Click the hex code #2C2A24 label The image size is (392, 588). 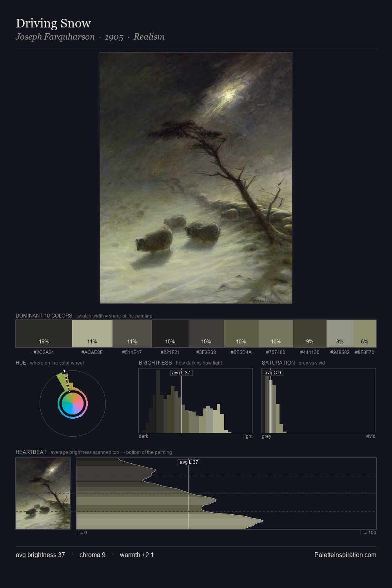(x=44, y=352)
